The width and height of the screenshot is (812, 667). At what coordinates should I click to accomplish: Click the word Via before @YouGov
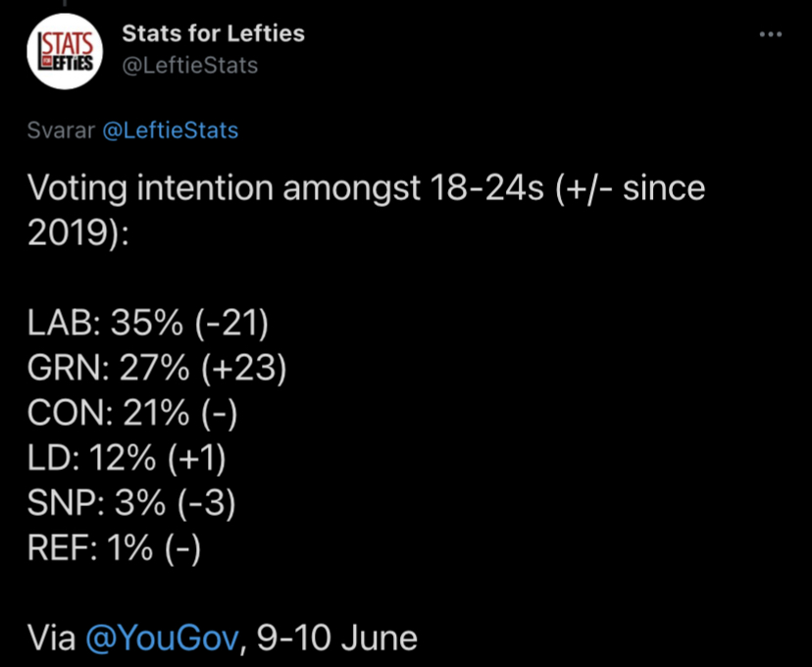pos(51,638)
